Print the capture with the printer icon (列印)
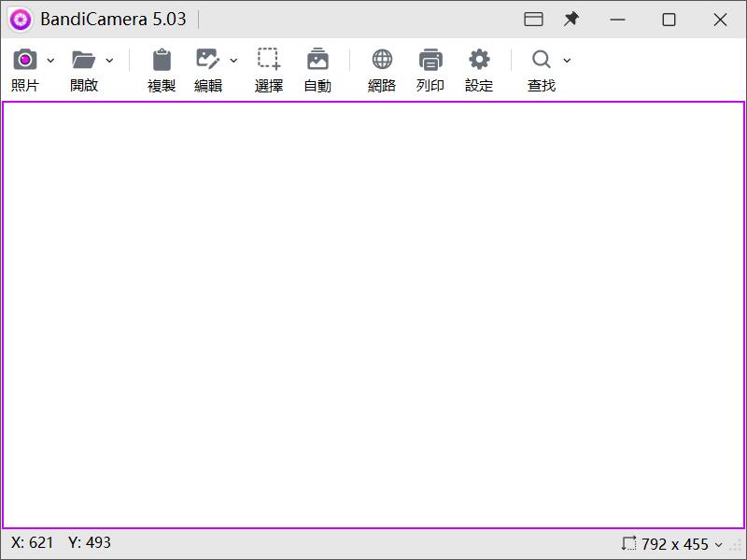Screen dimensions: 747x560 pos(430,61)
